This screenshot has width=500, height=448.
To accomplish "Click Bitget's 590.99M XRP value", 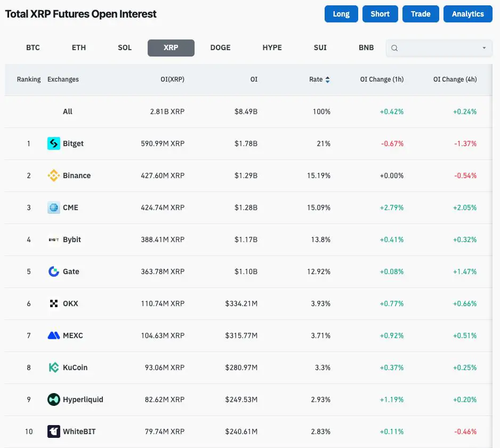I will click(163, 143).
